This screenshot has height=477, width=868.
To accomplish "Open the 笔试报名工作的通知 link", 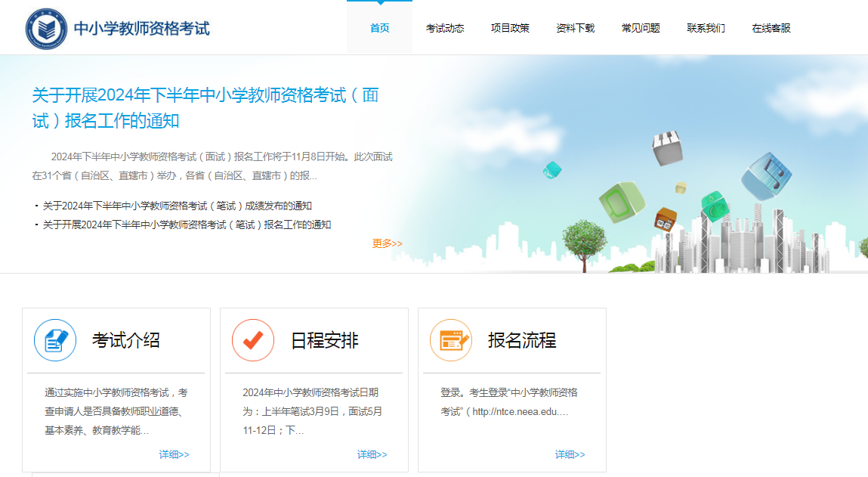I will (187, 225).
